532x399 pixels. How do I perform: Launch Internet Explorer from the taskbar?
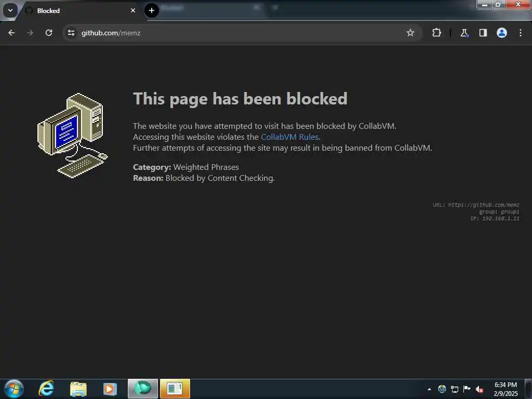click(46, 389)
